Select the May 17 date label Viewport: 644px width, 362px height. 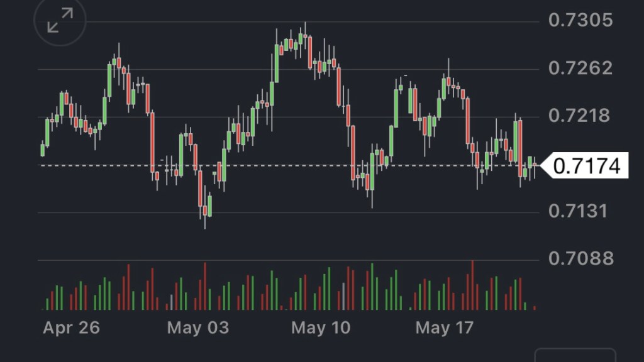click(445, 327)
